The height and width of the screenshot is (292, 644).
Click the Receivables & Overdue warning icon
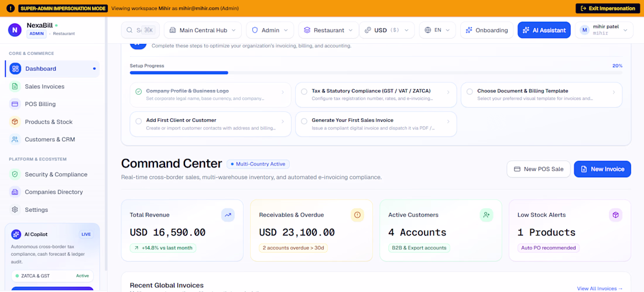click(357, 215)
